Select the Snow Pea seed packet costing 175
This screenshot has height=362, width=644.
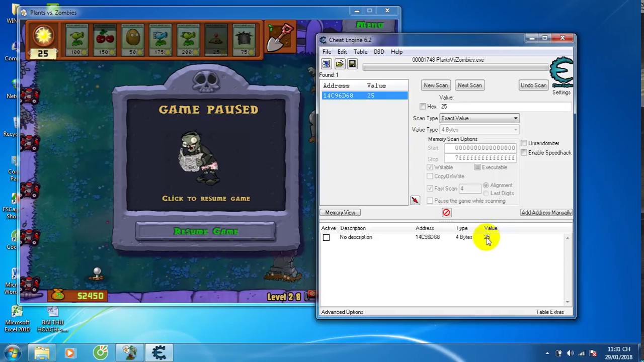coord(160,39)
